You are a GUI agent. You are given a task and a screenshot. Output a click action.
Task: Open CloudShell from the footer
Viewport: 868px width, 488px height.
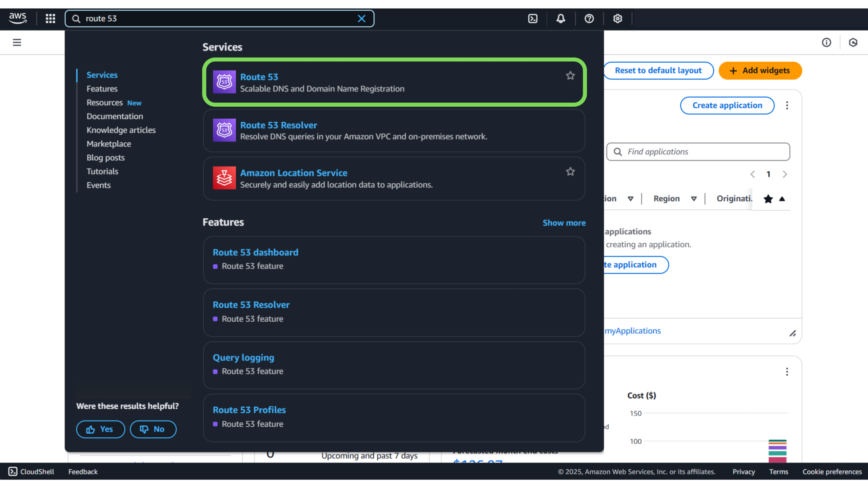coord(31,472)
